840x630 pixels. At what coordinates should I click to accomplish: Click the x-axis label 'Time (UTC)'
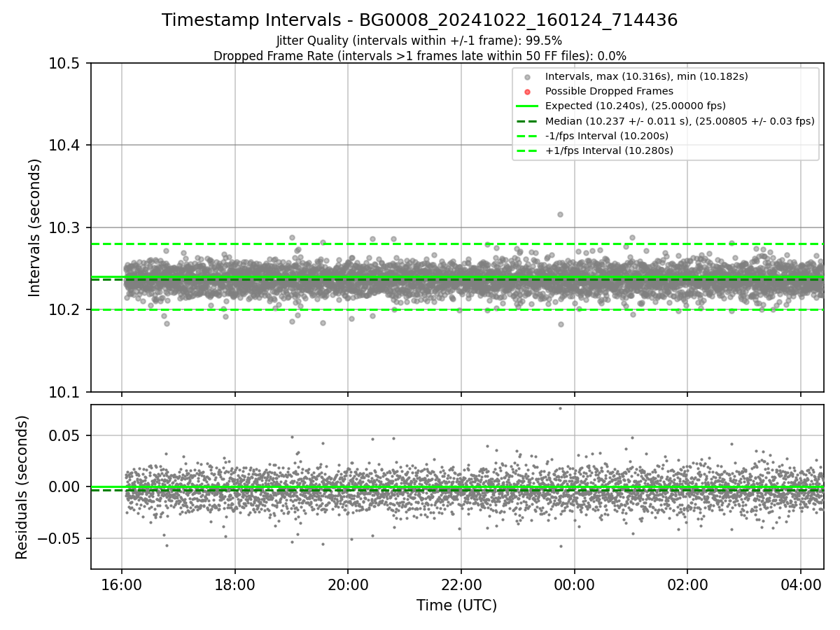[x=456, y=605]
